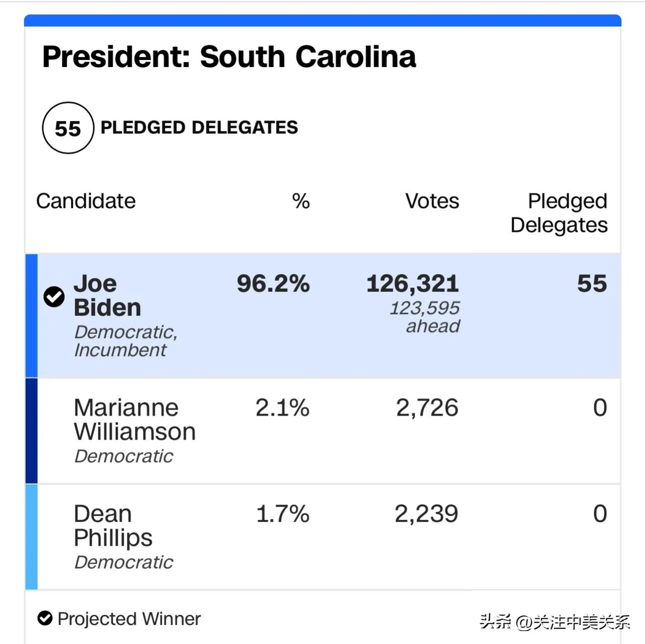Click Biden's 126,321 vote count
This screenshot has height=644, width=645.
pyautogui.click(x=412, y=284)
